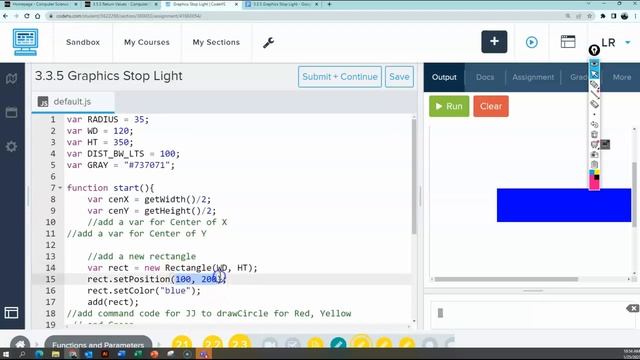Switch to the Docs tab
Screen dimensions: 640x360
(x=485, y=77)
